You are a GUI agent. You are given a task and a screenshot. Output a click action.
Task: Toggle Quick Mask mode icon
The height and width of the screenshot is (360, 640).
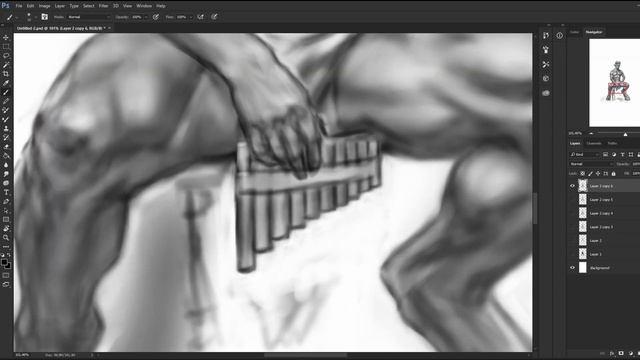[6, 276]
